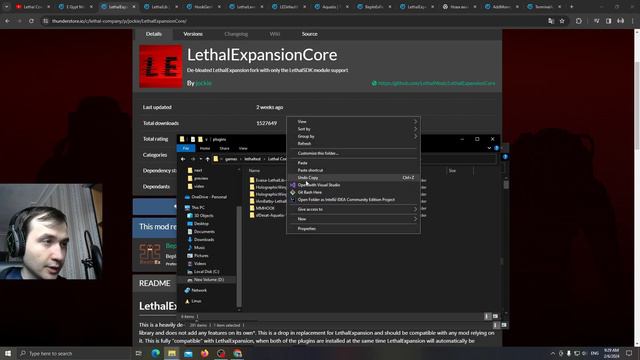Open Firefox from taskbar

tap(204, 353)
